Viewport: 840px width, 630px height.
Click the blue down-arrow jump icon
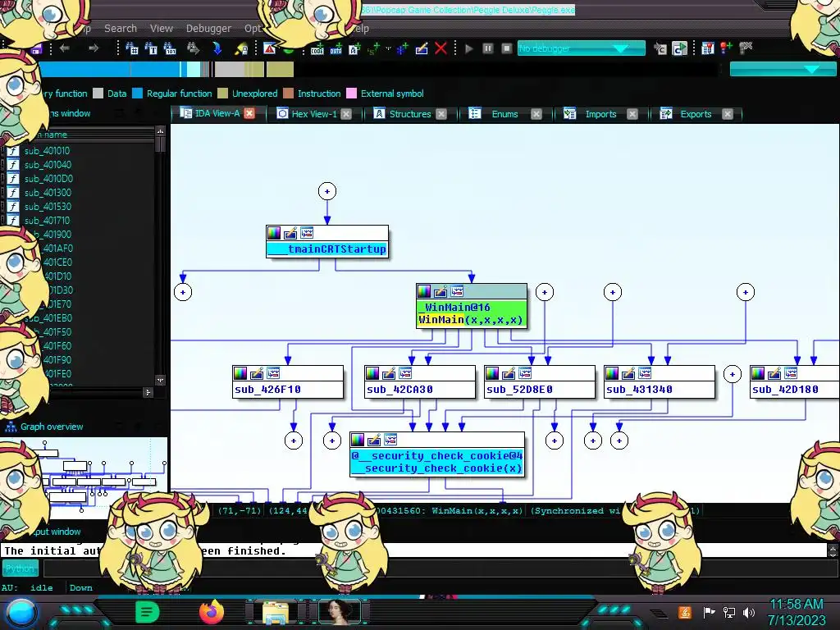(217, 48)
